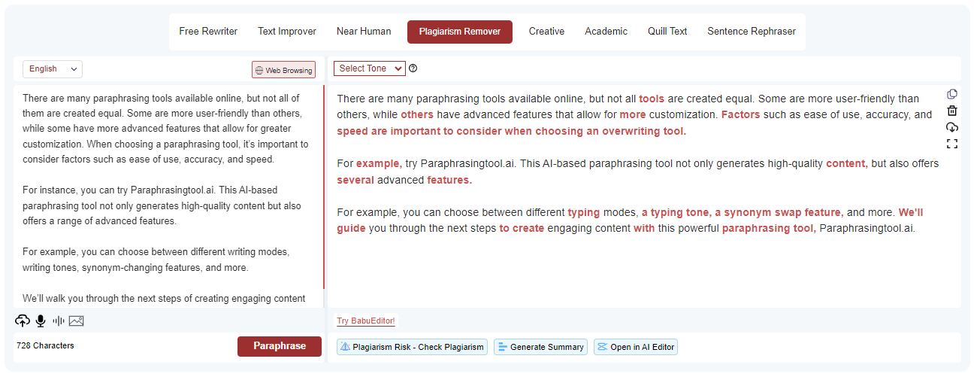Image resolution: width=980 pixels, height=377 pixels.
Task: Download the paraphrased result
Action: [952, 127]
